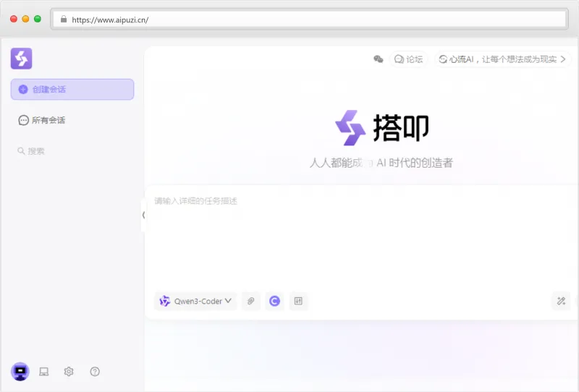Click the 心流AI promotional banner text
The width and height of the screenshot is (579, 392).
click(x=502, y=59)
